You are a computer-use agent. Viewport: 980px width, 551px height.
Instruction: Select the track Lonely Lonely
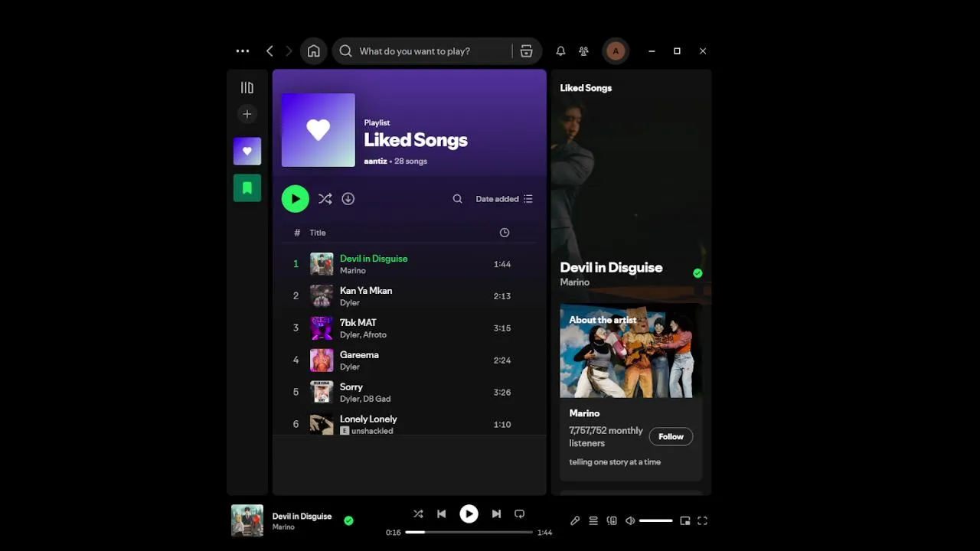point(410,424)
